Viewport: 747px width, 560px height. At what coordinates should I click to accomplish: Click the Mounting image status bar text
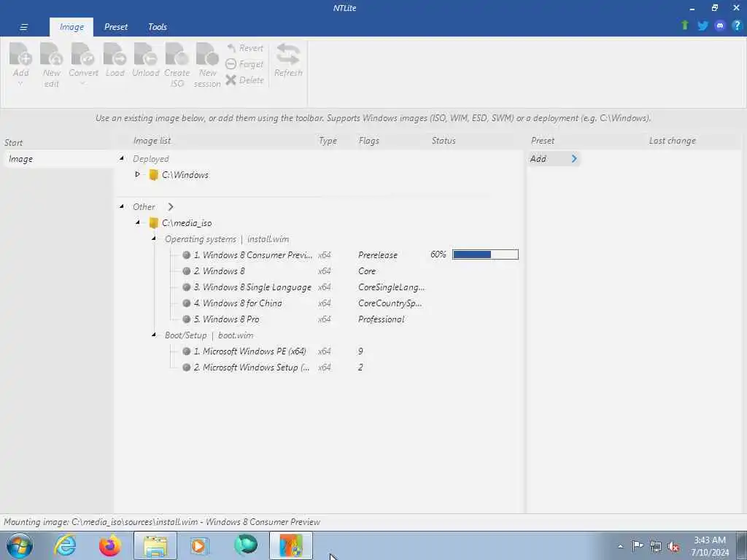(x=162, y=522)
